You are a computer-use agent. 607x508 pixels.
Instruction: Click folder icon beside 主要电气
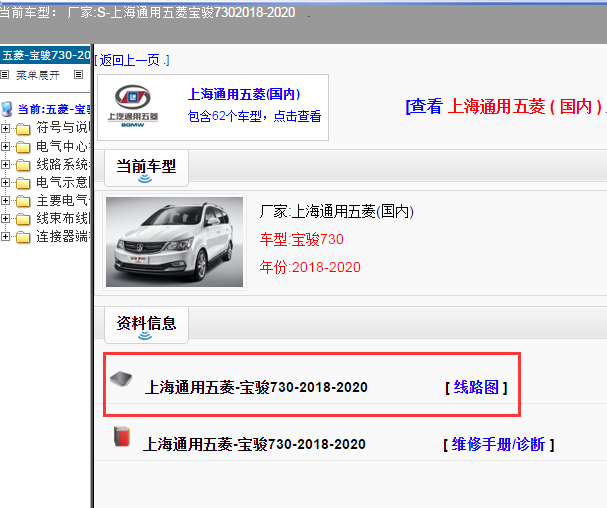[23, 201]
